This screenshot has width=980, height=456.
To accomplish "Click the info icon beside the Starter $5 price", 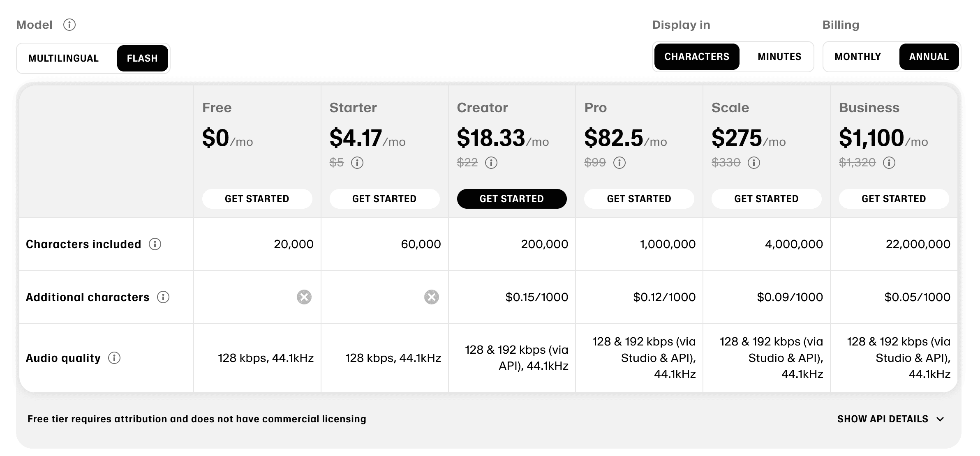I will point(357,163).
